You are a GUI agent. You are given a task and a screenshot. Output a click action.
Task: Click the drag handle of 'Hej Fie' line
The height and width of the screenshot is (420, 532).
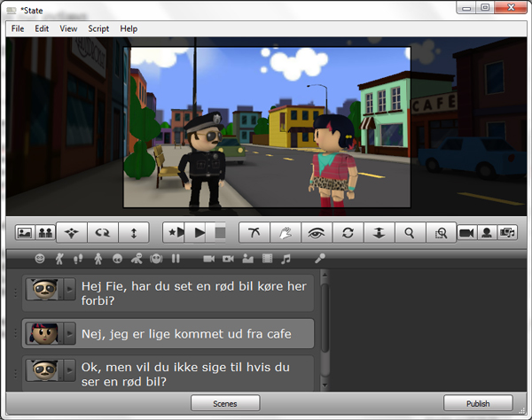pos(15,293)
